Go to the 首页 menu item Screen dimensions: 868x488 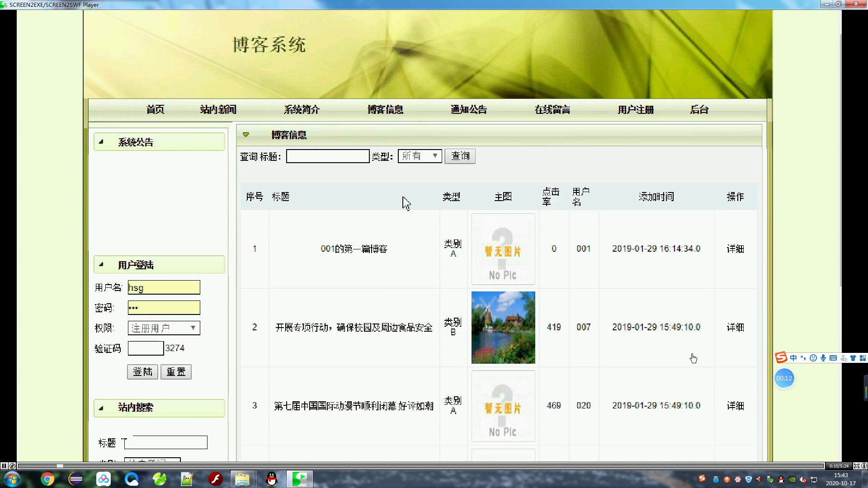pyautogui.click(x=156, y=110)
